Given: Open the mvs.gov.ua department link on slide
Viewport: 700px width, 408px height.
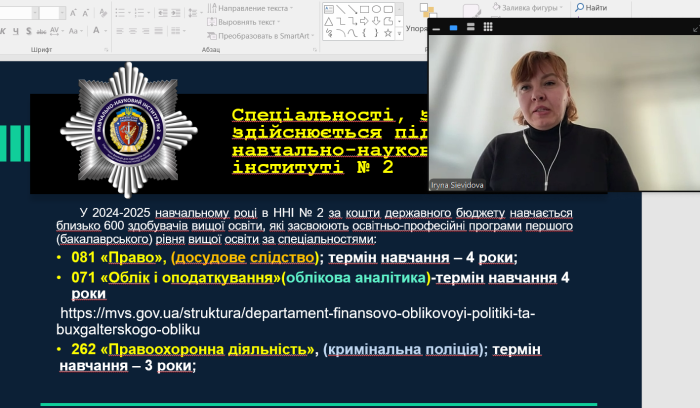Looking at the screenshot, I should point(298,321).
